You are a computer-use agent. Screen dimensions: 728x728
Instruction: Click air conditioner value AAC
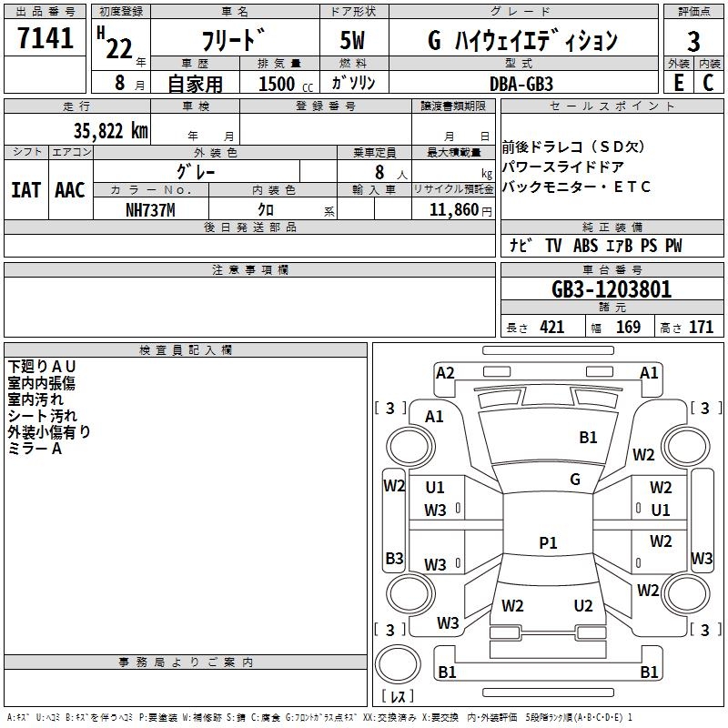(x=70, y=190)
